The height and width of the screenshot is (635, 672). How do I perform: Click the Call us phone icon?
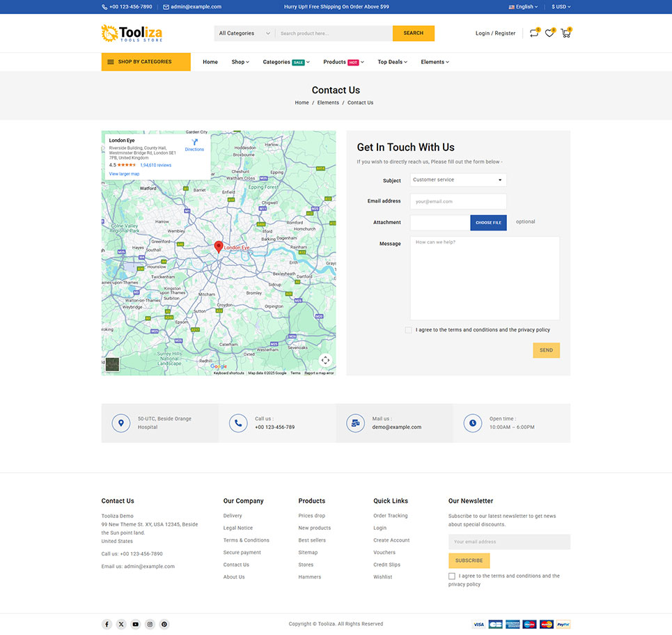[x=238, y=423]
